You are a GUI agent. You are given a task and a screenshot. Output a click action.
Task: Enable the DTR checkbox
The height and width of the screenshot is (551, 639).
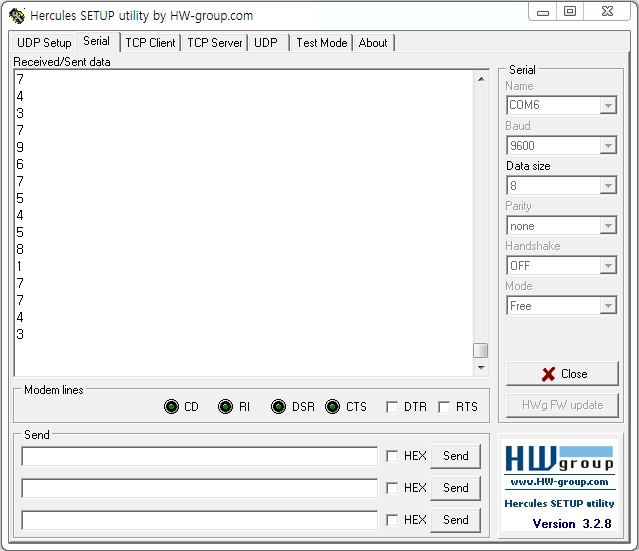392,407
